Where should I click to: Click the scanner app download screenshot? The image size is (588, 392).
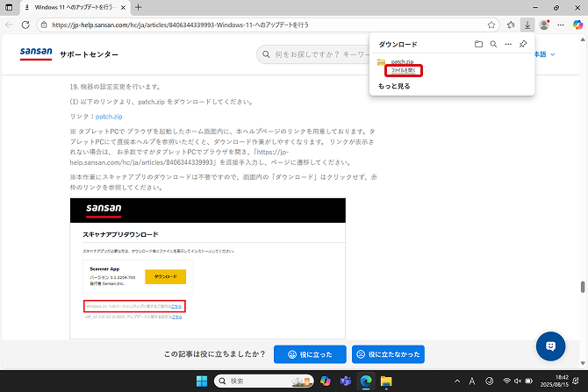tap(208, 268)
